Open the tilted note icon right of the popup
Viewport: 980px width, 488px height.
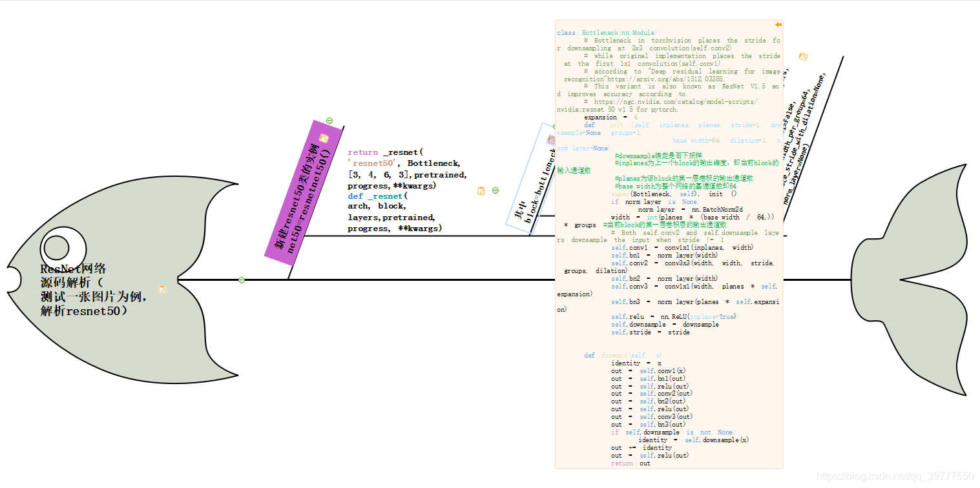click(x=803, y=57)
